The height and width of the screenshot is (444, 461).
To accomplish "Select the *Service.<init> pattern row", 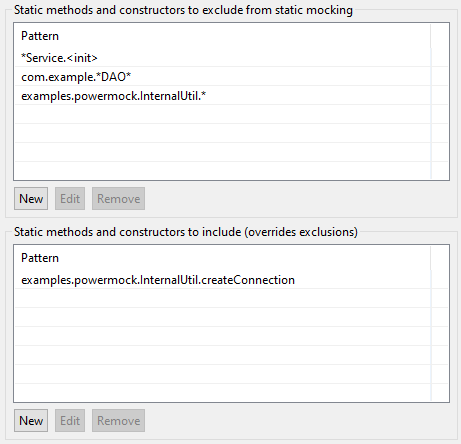I will [x=223, y=58].
